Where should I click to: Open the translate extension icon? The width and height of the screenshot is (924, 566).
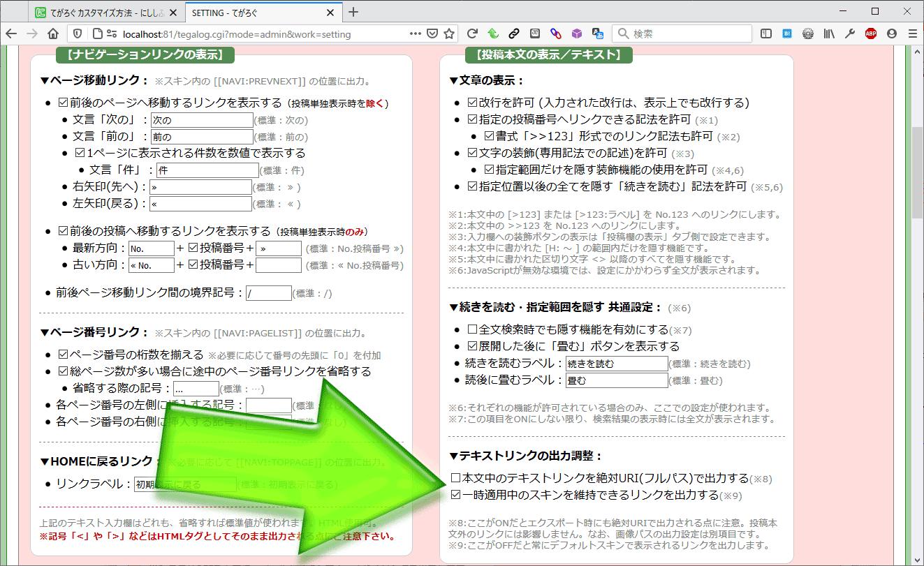pyautogui.click(x=597, y=33)
